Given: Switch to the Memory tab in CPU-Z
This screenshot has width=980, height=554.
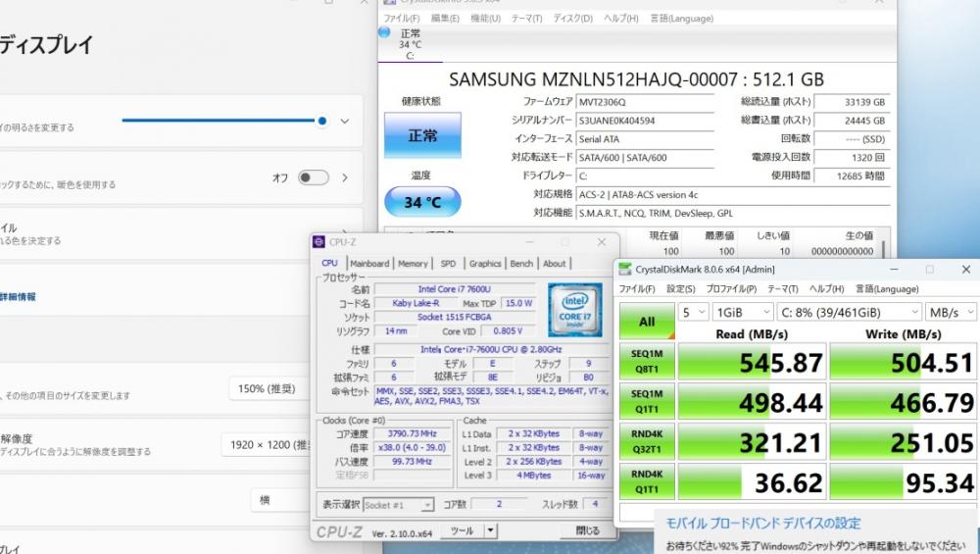Looking at the screenshot, I should click(413, 264).
